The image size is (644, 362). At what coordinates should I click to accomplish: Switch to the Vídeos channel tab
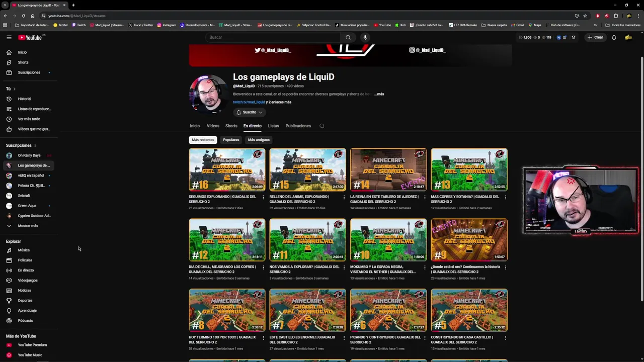pyautogui.click(x=213, y=126)
